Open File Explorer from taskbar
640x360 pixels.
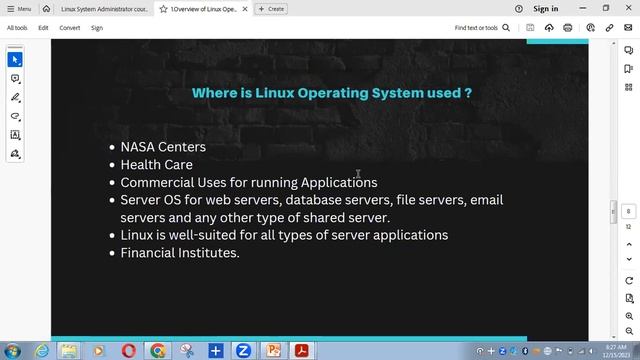click(x=69, y=351)
